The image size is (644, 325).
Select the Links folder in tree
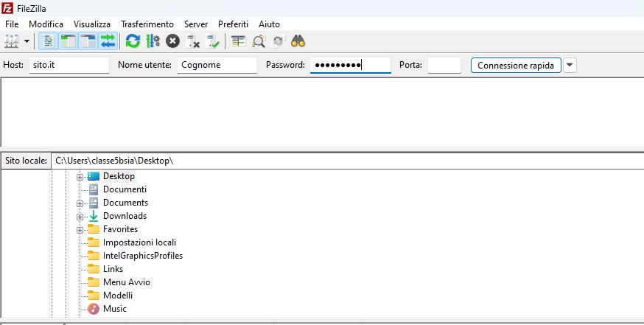point(113,269)
